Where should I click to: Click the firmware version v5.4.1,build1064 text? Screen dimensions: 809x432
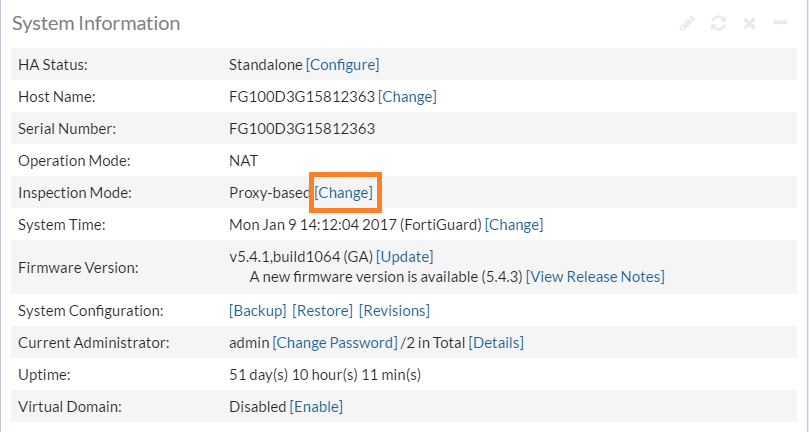tap(300, 257)
